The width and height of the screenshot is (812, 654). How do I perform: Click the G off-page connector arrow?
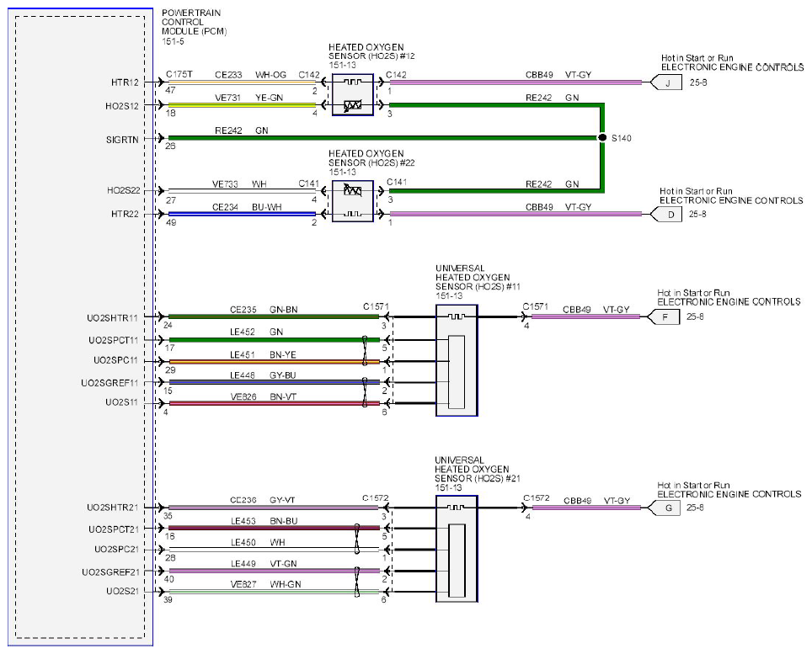point(665,508)
